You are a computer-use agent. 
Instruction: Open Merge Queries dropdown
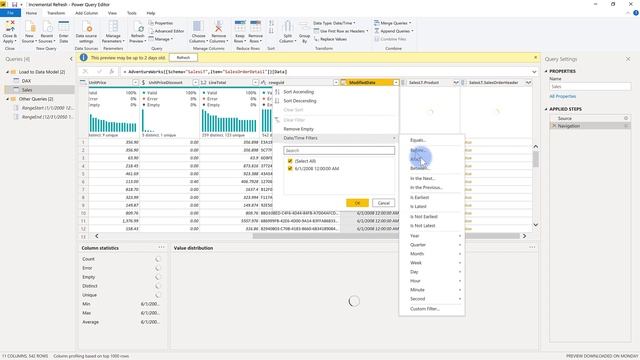(393, 23)
